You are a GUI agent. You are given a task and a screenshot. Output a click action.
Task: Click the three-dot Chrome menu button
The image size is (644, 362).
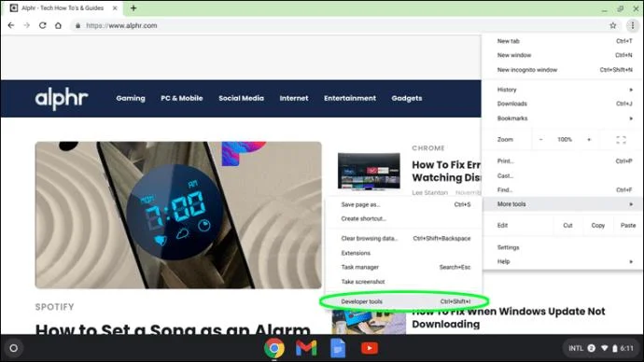pyautogui.click(x=633, y=25)
